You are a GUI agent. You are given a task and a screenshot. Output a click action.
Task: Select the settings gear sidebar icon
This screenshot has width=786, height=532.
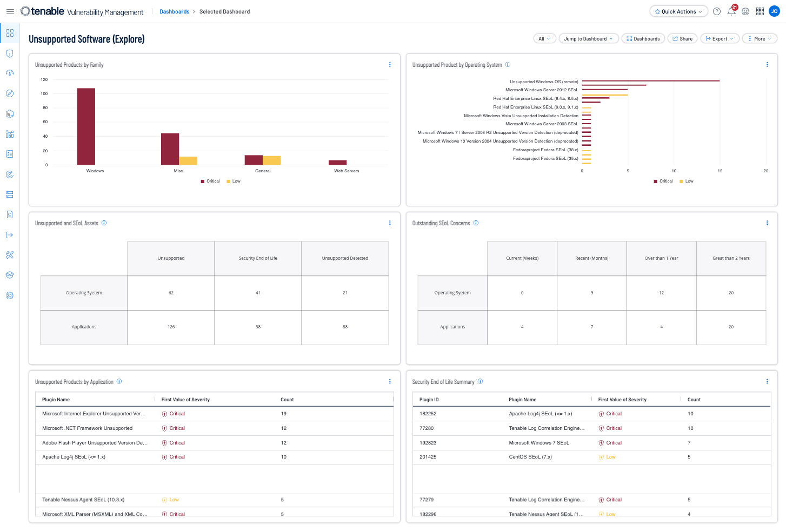(10, 295)
